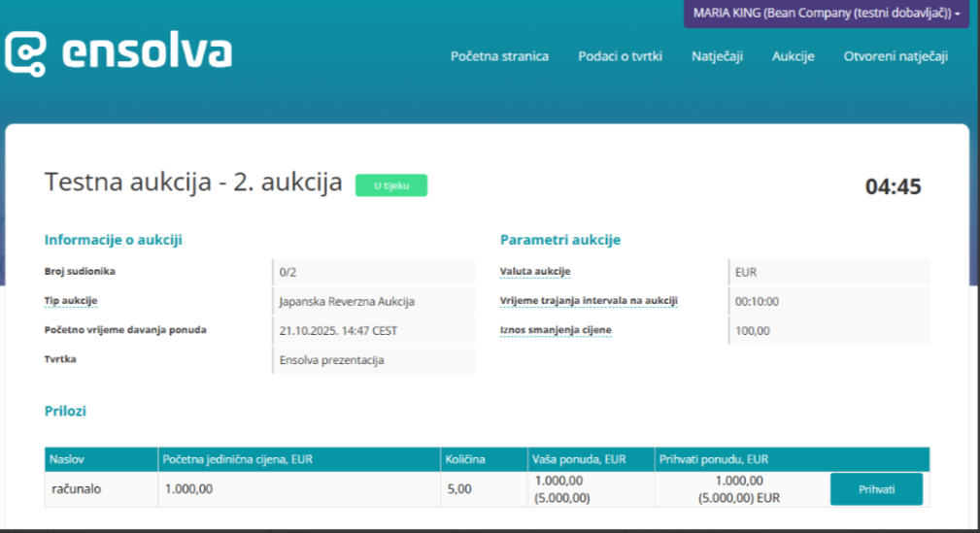Click Vrijeme trajanja intervala na aukciji label
This screenshot has height=533, width=980.
tap(588, 301)
